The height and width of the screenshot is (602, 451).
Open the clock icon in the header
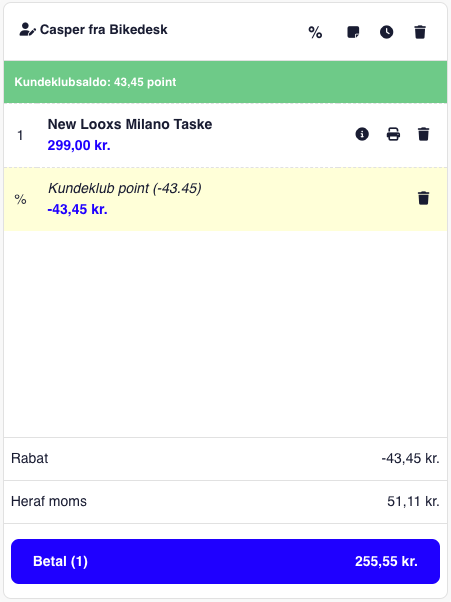point(387,32)
